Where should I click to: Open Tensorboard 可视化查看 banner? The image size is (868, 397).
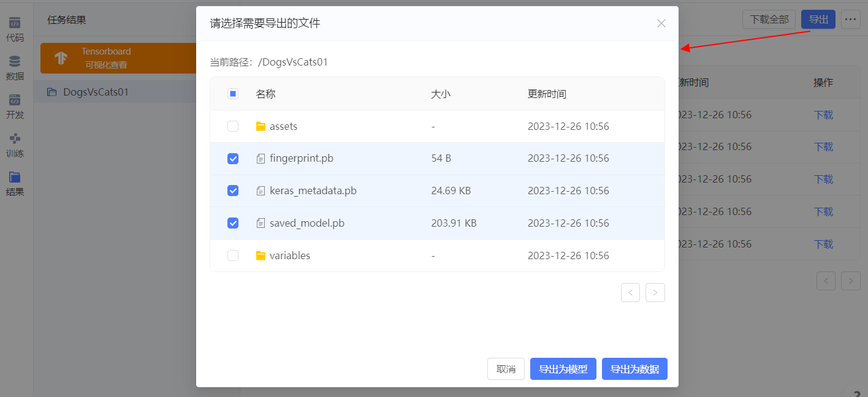(x=118, y=58)
